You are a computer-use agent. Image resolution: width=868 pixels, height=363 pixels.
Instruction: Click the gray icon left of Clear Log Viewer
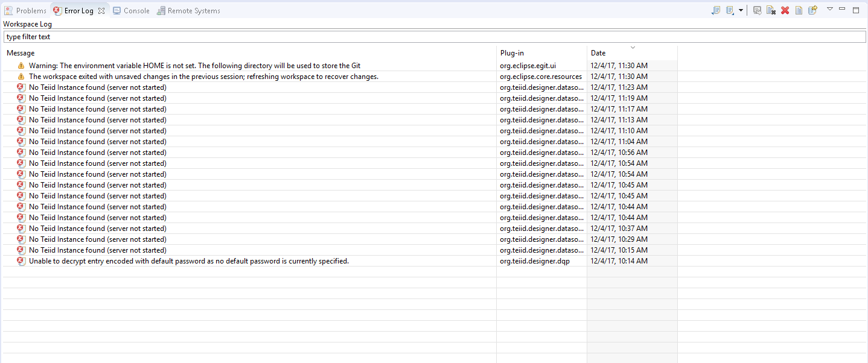758,10
